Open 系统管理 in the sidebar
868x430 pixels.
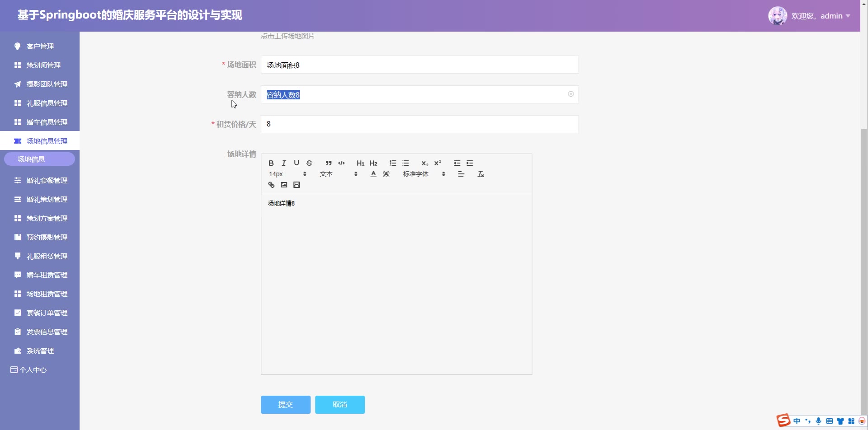[40, 351]
